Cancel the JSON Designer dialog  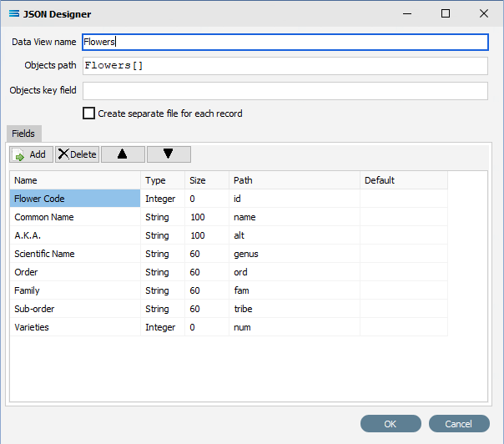click(459, 424)
